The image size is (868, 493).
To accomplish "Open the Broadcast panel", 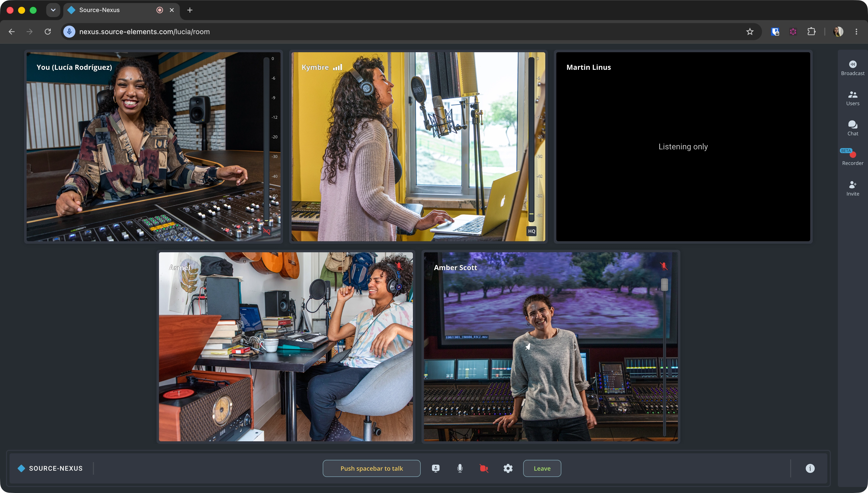I will [x=852, y=68].
